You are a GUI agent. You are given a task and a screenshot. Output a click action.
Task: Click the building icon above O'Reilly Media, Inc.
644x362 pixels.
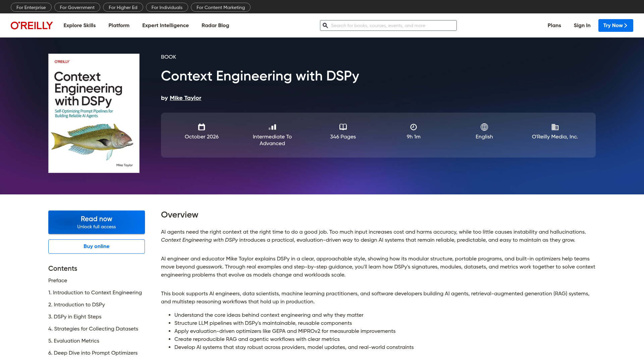click(x=555, y=127)
